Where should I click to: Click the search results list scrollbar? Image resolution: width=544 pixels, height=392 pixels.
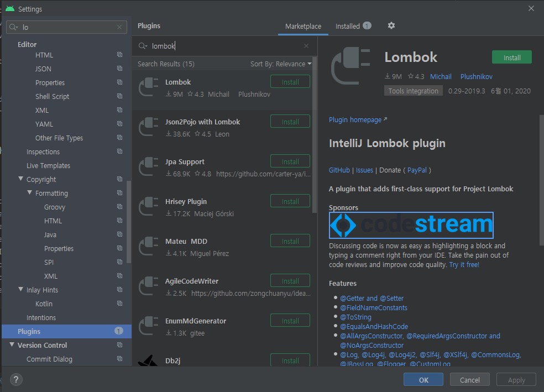pyautogui.click(x=315, y=135)
